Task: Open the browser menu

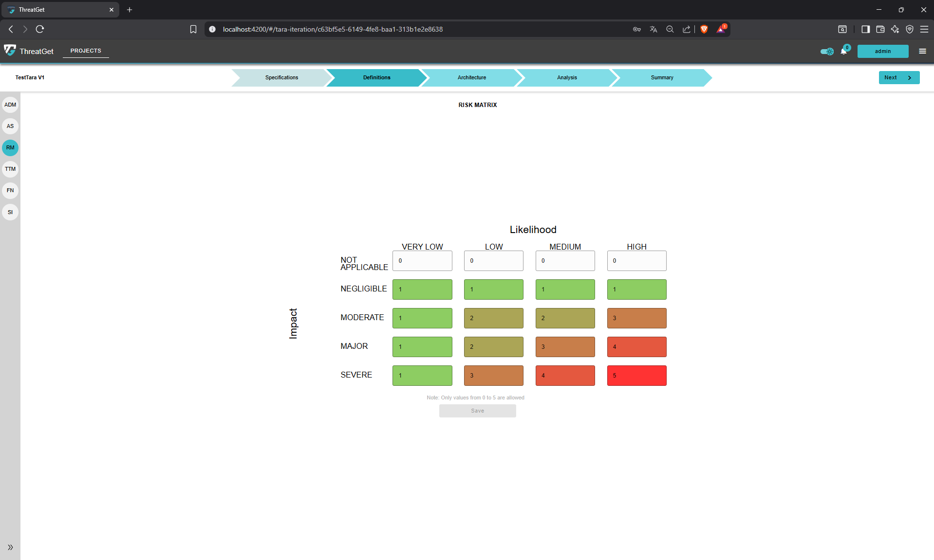Action: (925, 29)
